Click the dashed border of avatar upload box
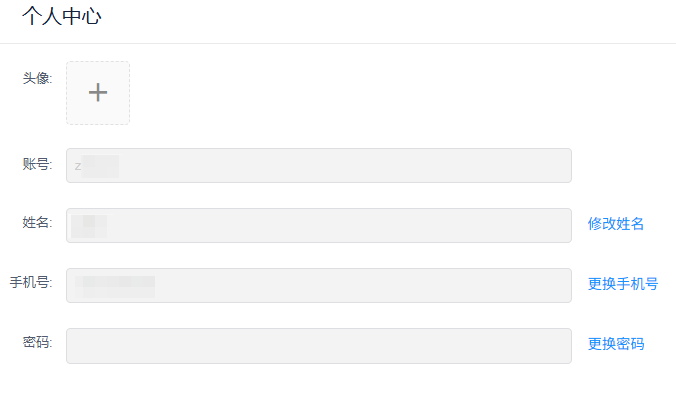 (x=98, y=62)
